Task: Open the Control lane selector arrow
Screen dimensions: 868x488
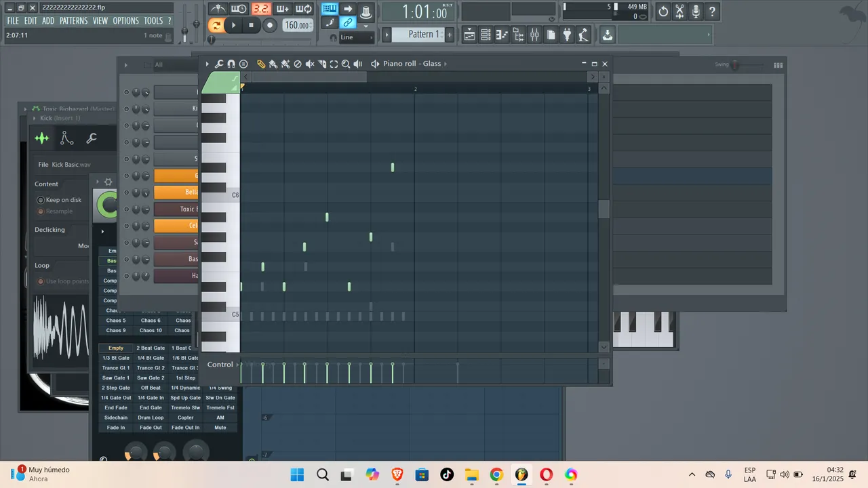Action: [237, 365]
